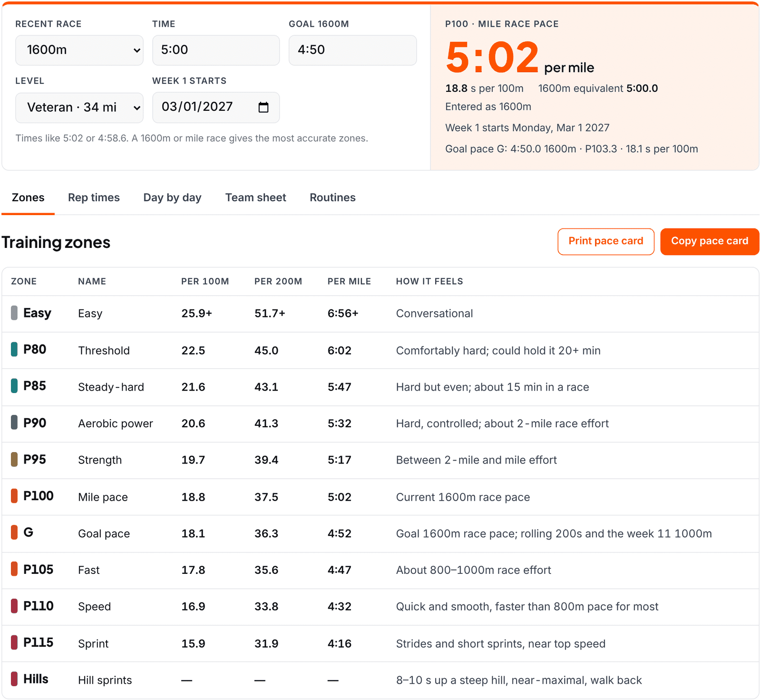Click the teal swatch beside P85 zone
The width and height of the screenshot is (761, 700).
[14, 386]
